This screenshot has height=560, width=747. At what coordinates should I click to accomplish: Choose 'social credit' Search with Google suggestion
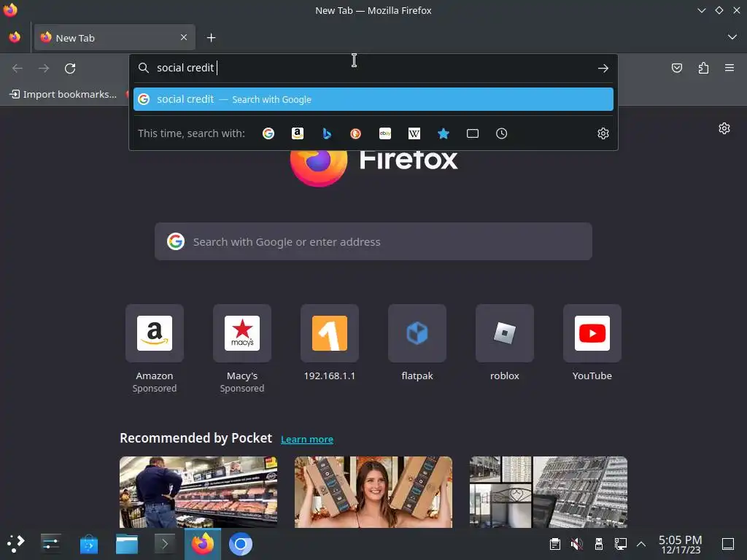[x=373, y=99]
